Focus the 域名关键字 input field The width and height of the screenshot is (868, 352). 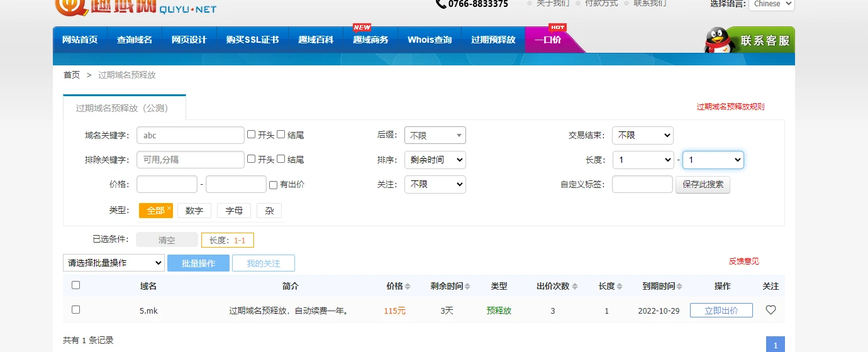click(191, 135)
